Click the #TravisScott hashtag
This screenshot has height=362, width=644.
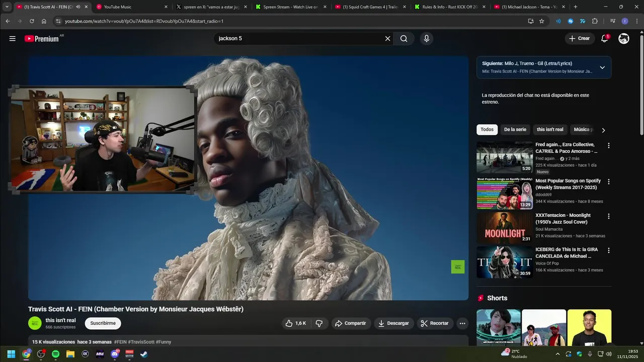pyautogui.click(x=141, y=342)
